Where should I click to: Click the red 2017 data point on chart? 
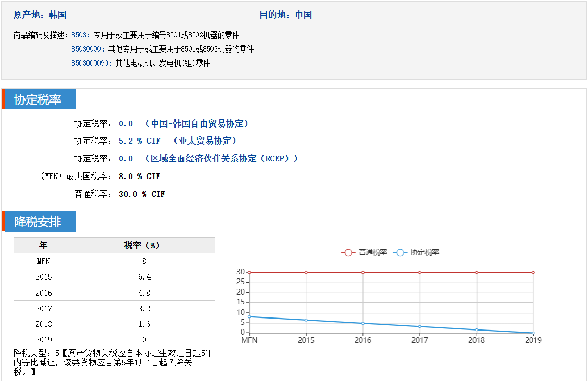click(x=420, y=272)
